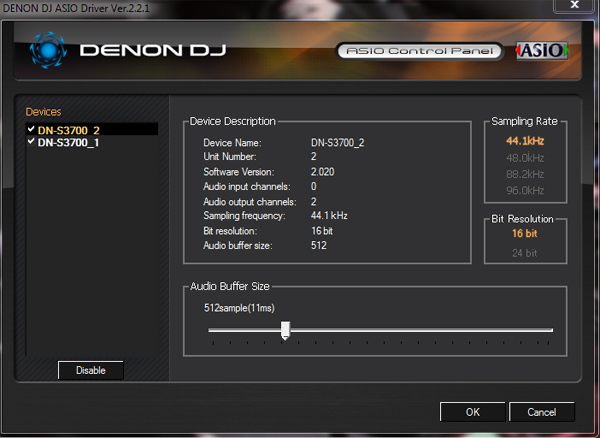600x438 pixels.
Task: Confirm settings with OK
Action: coord(473,412)
